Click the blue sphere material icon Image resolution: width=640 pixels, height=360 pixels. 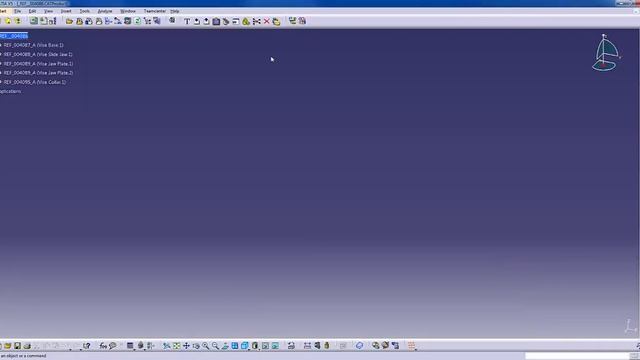(x=359, y=346)
